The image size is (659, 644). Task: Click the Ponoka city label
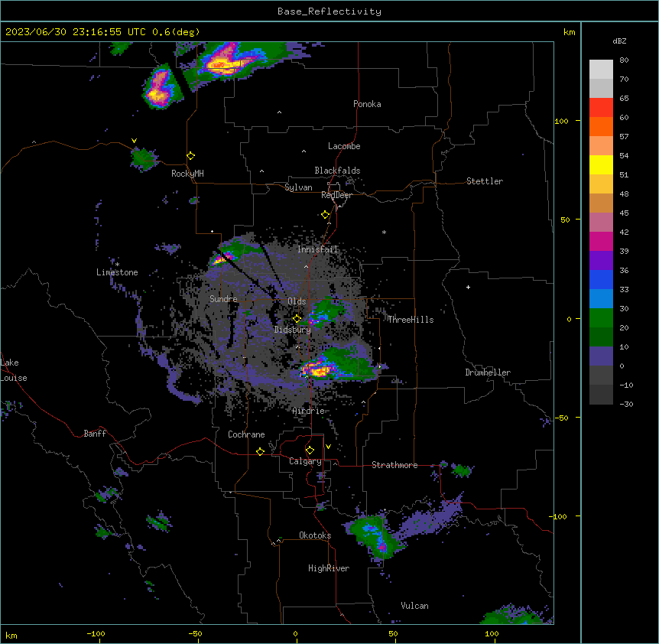367,104
